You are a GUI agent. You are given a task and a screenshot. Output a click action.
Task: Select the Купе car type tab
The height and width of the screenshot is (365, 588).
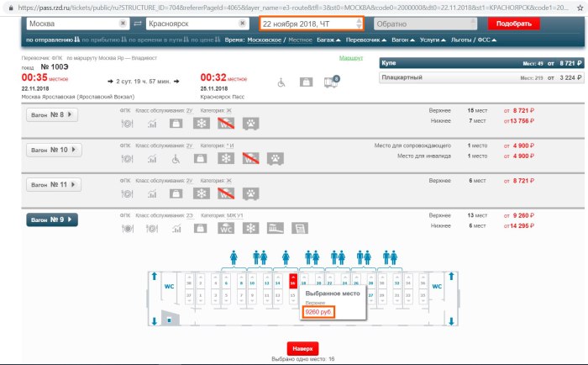pos(481,63)
